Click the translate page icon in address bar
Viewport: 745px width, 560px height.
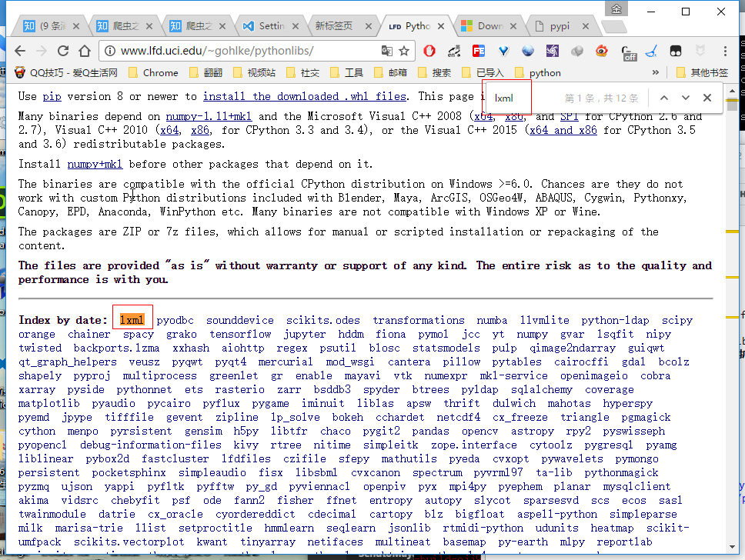pos(386,51)
